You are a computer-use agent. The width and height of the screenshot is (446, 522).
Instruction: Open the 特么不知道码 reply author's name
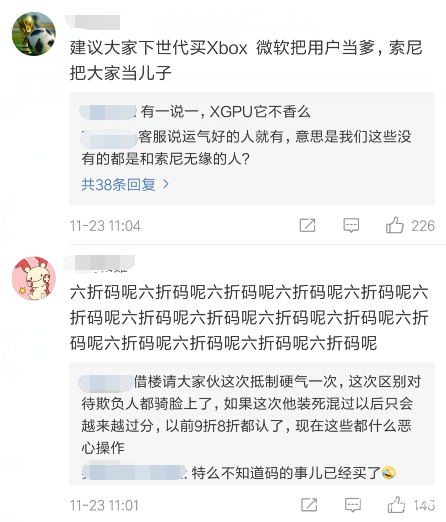click(x=133, y=472)
